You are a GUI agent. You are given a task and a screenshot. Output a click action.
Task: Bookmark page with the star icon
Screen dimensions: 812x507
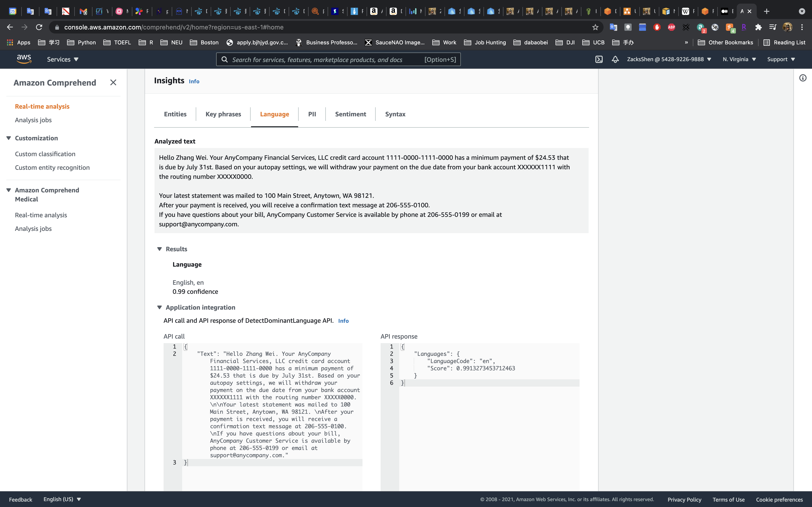595,27
